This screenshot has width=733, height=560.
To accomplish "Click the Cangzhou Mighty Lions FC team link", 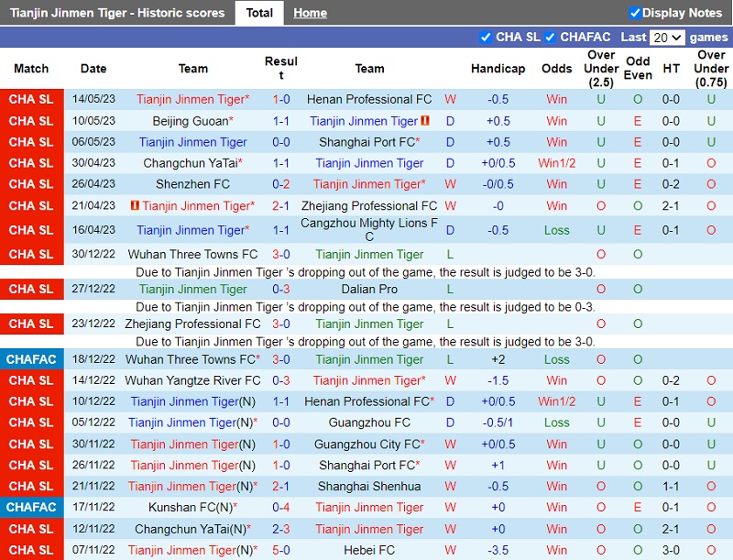I will (x=369, y=230).
